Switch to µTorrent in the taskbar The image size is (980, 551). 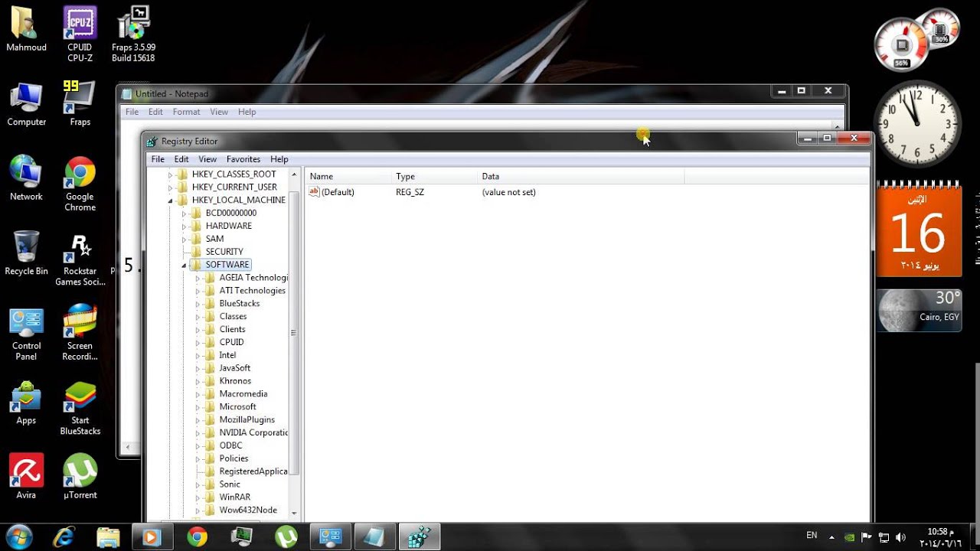[286, 536]
